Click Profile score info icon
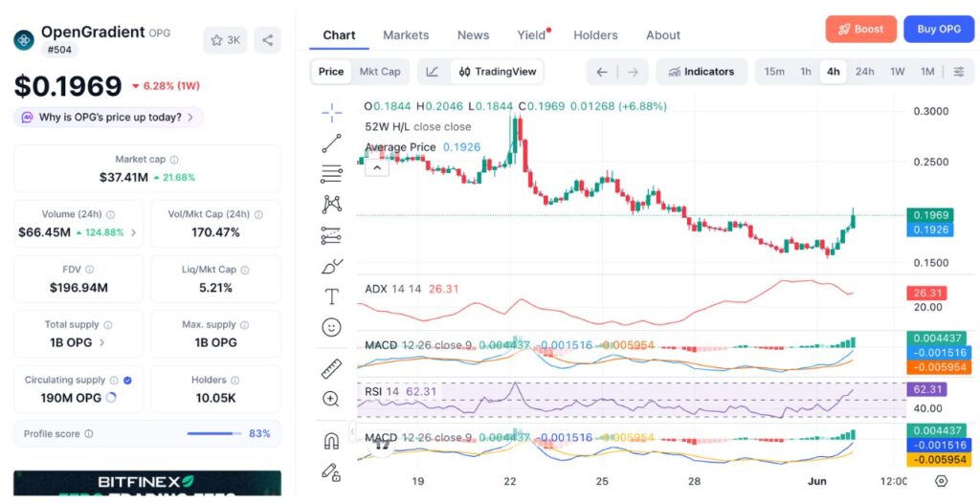This screenshot has height=503, width=980. pos(89,433)
